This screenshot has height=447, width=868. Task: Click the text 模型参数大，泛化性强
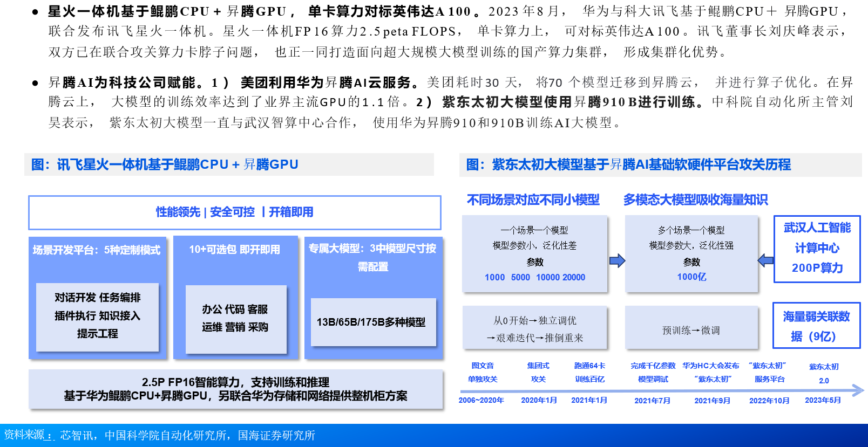click(x=691, y=245)
